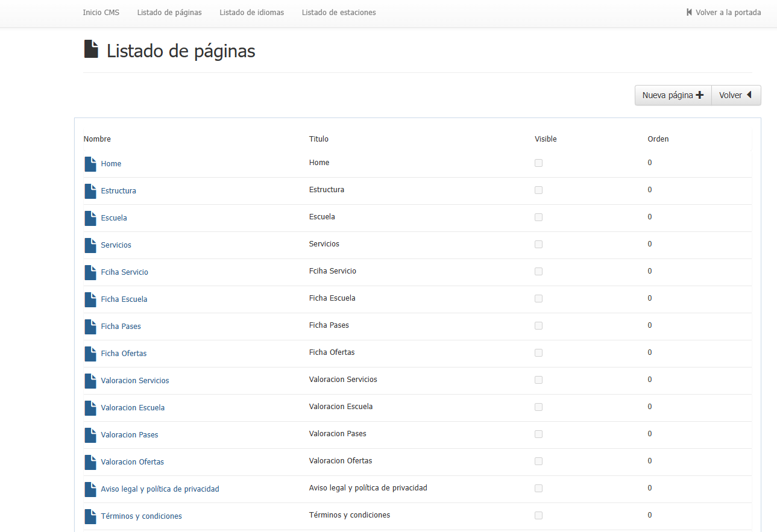Click the Volver button with arrow
Image resolution: width=777 pixels, height=532 pixels.
(735, 95)
